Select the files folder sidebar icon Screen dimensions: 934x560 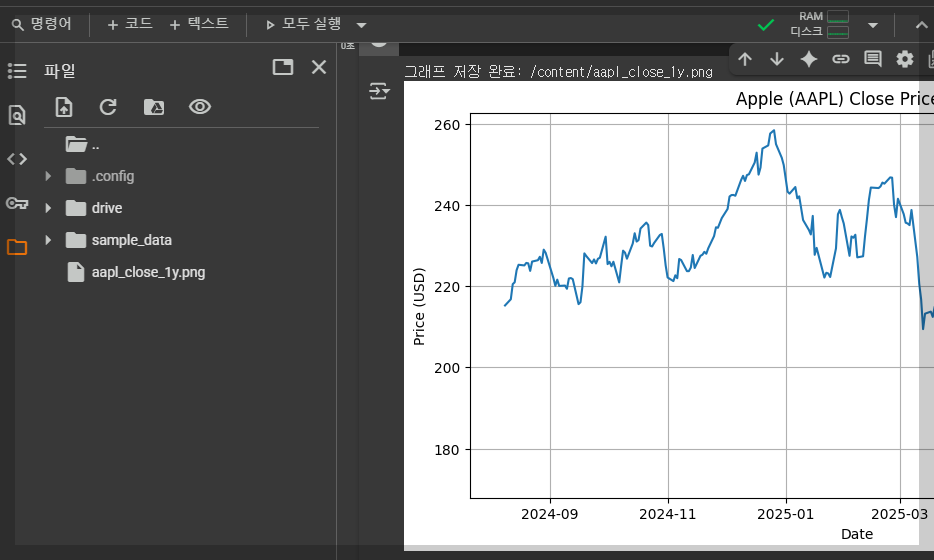pos(17,247)
